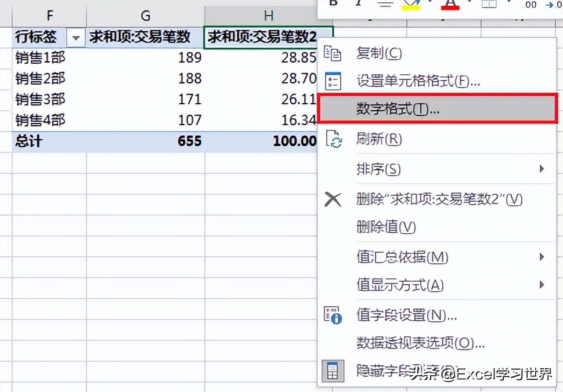This screenshot has height=392, width=563.
Task: Click the cell showing 26.11
Action: (x=261, y=99)
